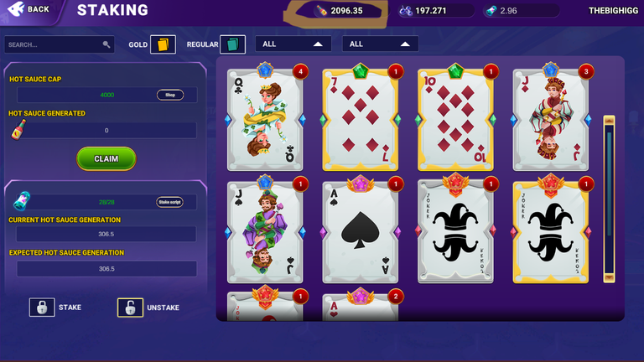Screen dimensions: 644x362
Task: Click the Stake script button
Action: (169, 202)
